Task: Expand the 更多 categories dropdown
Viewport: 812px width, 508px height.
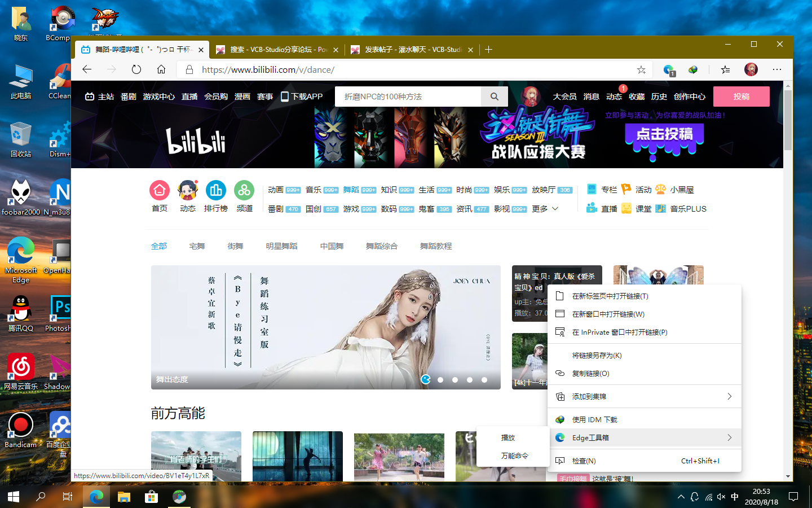Action: pos(545,209)
